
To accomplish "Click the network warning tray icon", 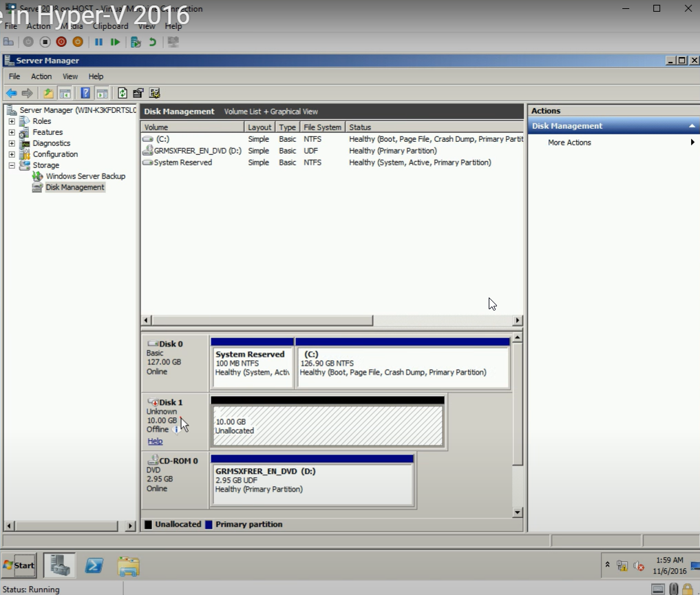I will click(x=622, y=566).
